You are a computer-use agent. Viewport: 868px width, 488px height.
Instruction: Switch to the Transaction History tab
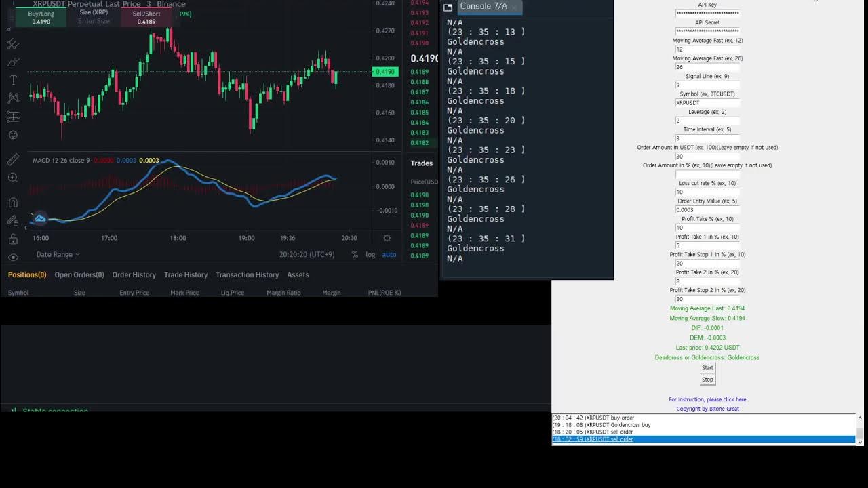pyautogui.click(x=247, y=274)
